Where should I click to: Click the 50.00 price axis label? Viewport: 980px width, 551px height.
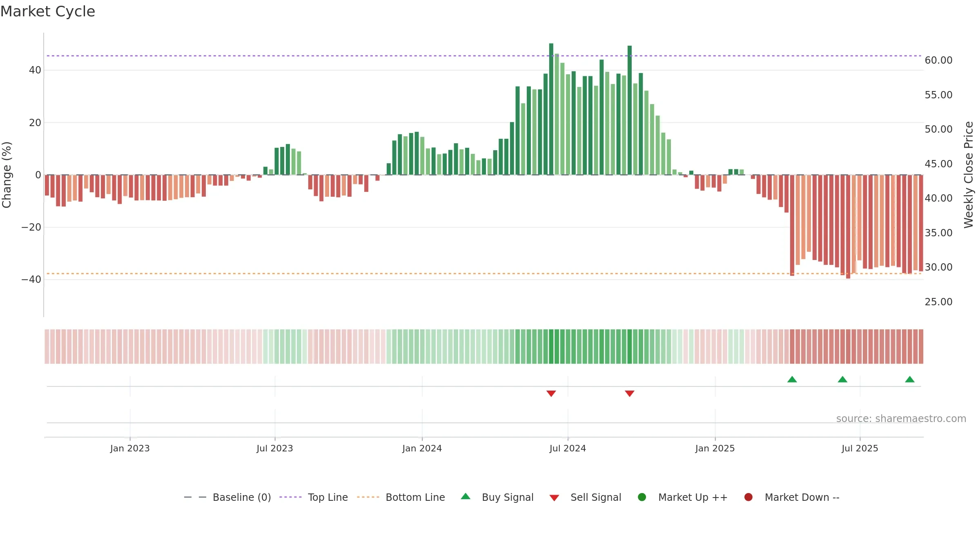click(938, 129)
